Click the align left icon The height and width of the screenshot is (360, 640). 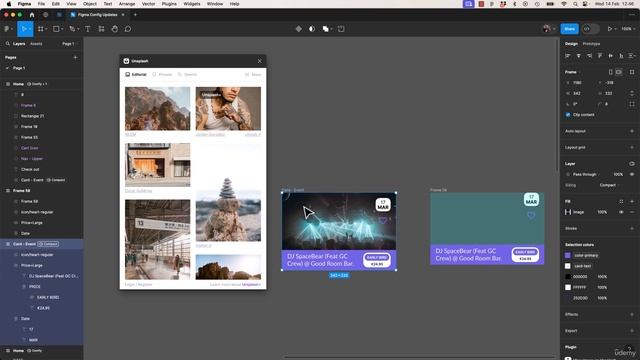pyautogui.click(x=568, y=56)
